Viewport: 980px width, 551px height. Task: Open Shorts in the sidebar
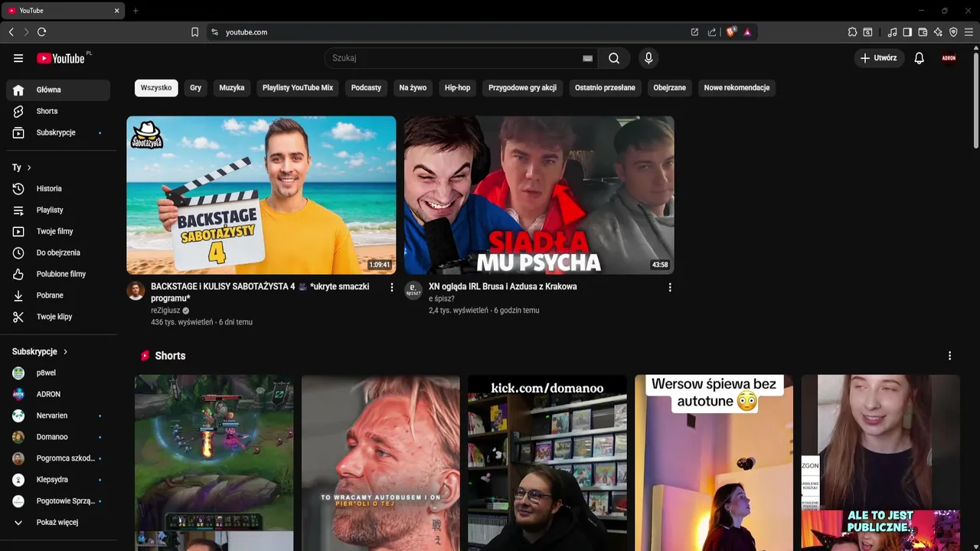(x=58, y=111)
